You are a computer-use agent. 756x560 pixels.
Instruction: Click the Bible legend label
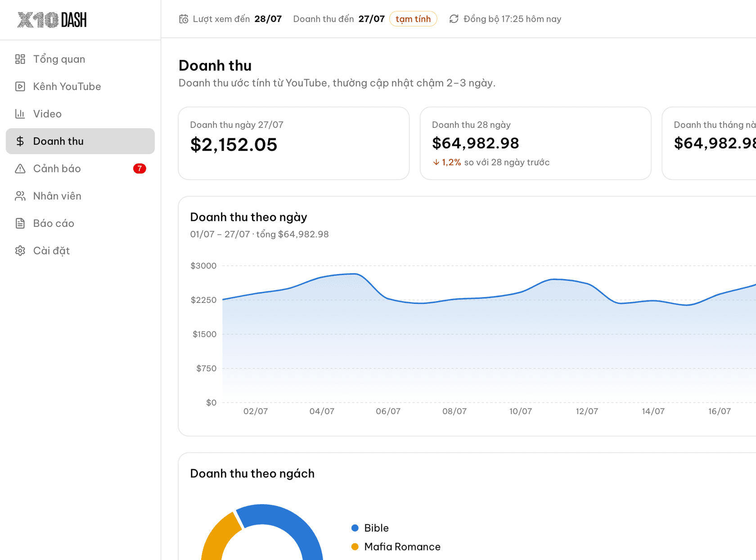point(376,528)
